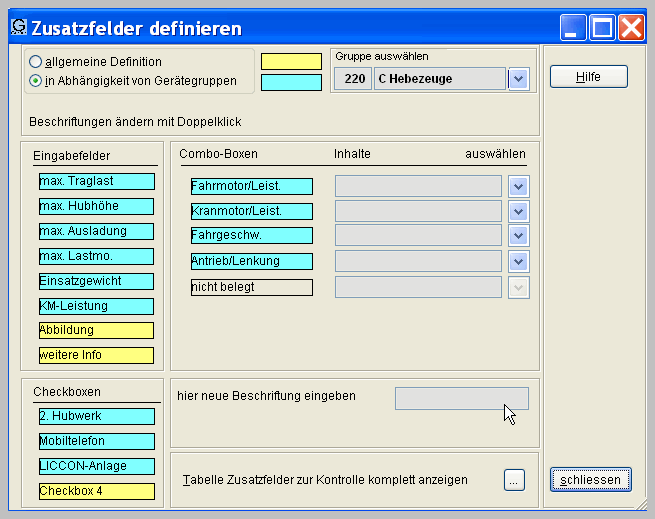Click the cyan color legend box
The image size is (655, 519).
pos(291,82)
